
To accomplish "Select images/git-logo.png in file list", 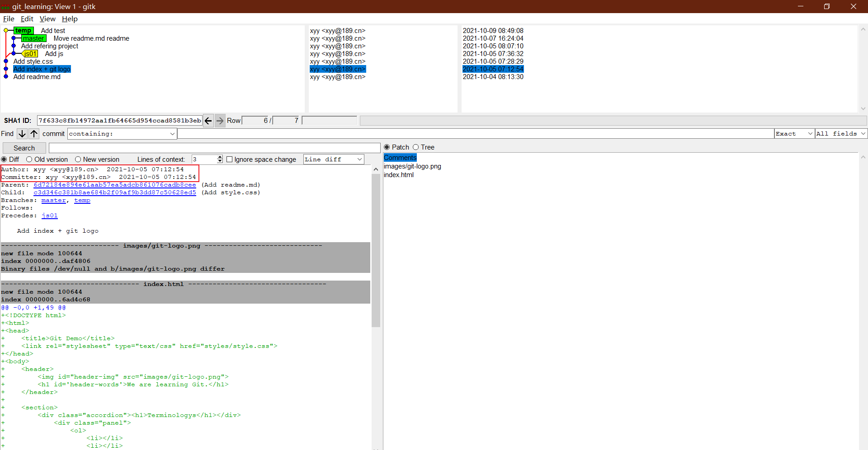I will pos(412,166).
